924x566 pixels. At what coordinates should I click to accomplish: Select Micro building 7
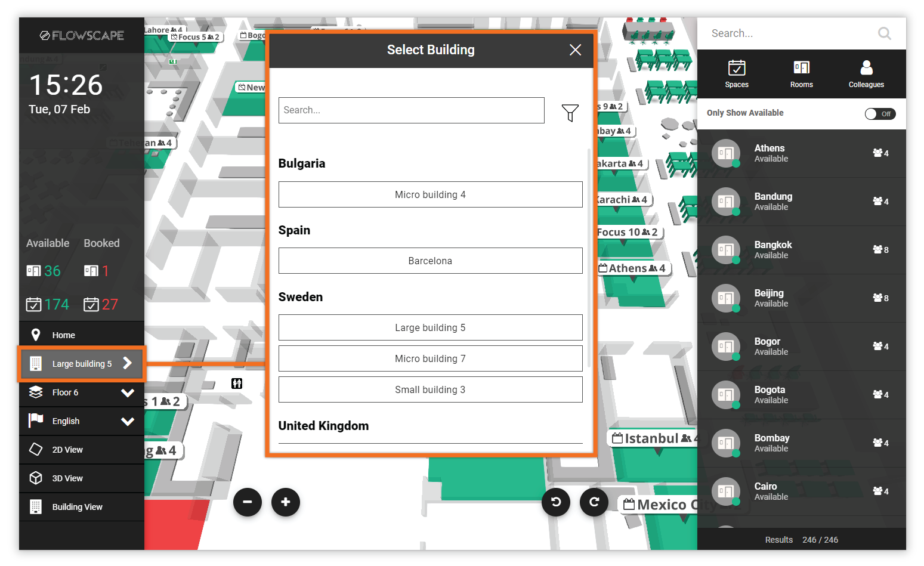[x=431, y=358]
